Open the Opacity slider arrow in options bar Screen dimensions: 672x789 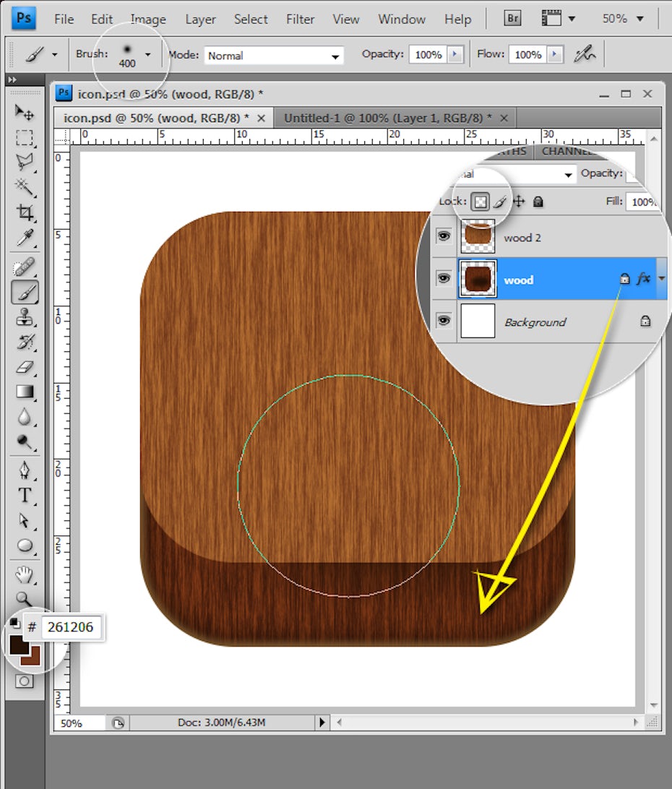(455, 55)
